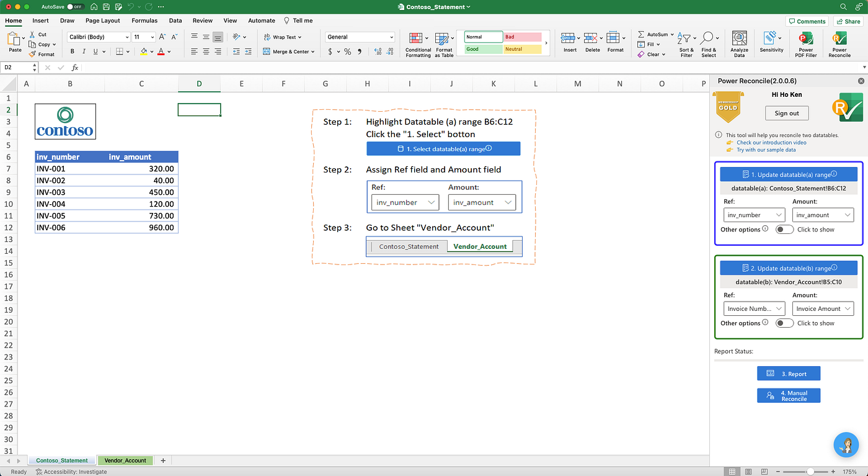This screenshot has width=868, height=476.
Task: Open the General number format dropdown
Action: (x=360, y=37)
